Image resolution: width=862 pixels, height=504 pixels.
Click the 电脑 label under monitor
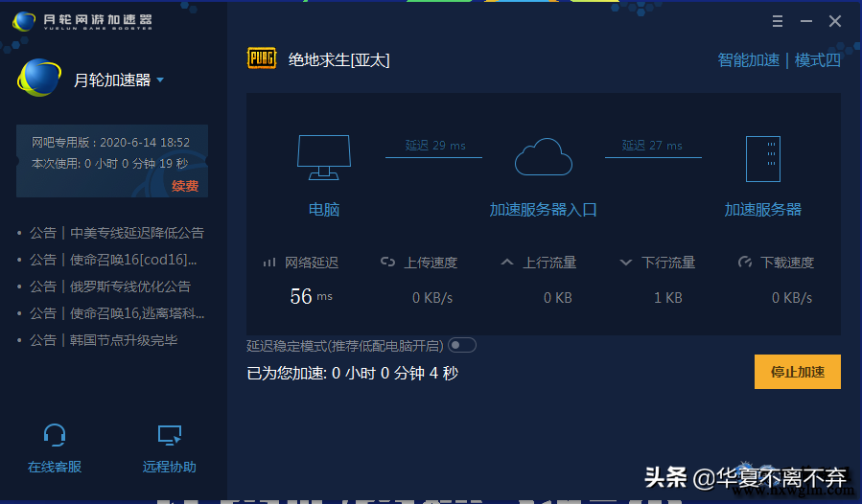pyautogui.click(x=324, y=210)
